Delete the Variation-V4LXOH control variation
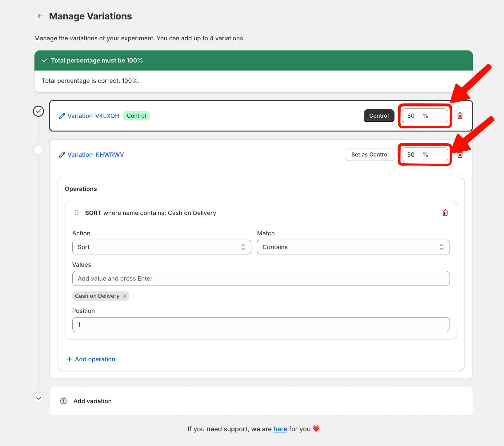Screen dimensions: 504x446 pyautogui.click(x=460, y=116)
